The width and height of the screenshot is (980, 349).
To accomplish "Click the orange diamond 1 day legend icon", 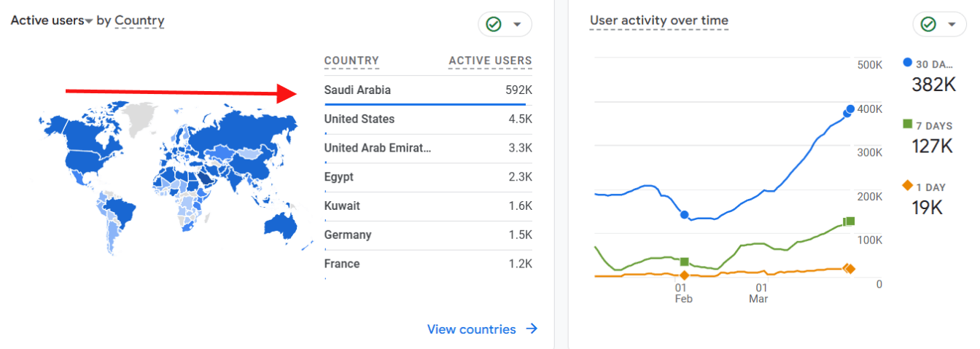I will (x=907, y=185).
